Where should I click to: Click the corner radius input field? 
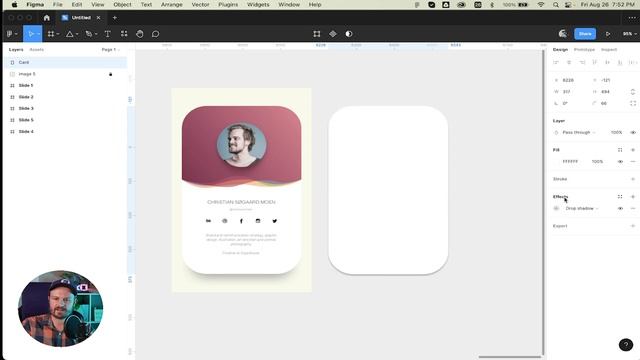tap(608, 103)
